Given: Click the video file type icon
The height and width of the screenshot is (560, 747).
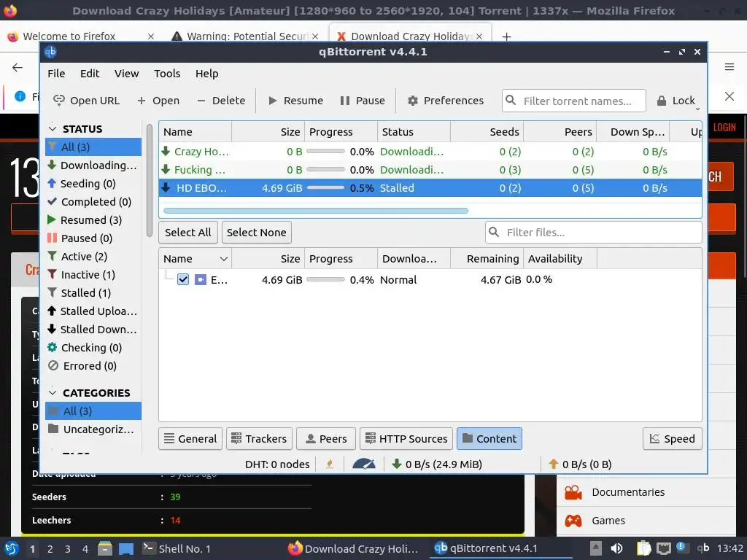Looking at the screenshot, I should click(x=201, y=279).
